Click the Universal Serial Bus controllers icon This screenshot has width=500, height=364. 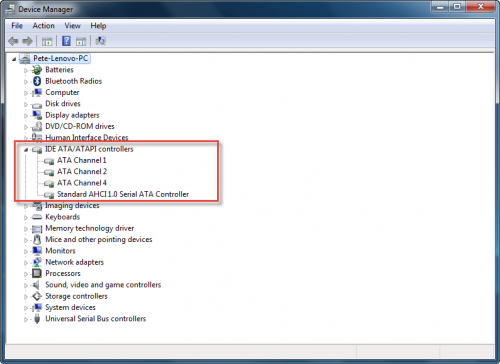pos(37,319)
